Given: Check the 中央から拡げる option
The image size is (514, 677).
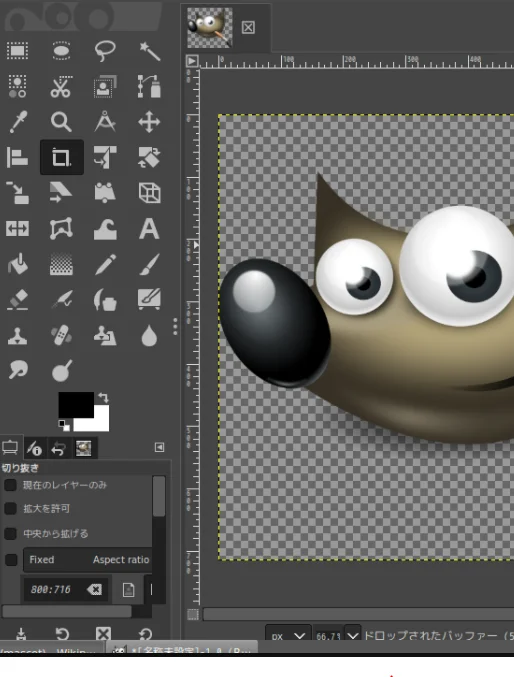Looking at the screenshot, I should click(x=10, y=534).
